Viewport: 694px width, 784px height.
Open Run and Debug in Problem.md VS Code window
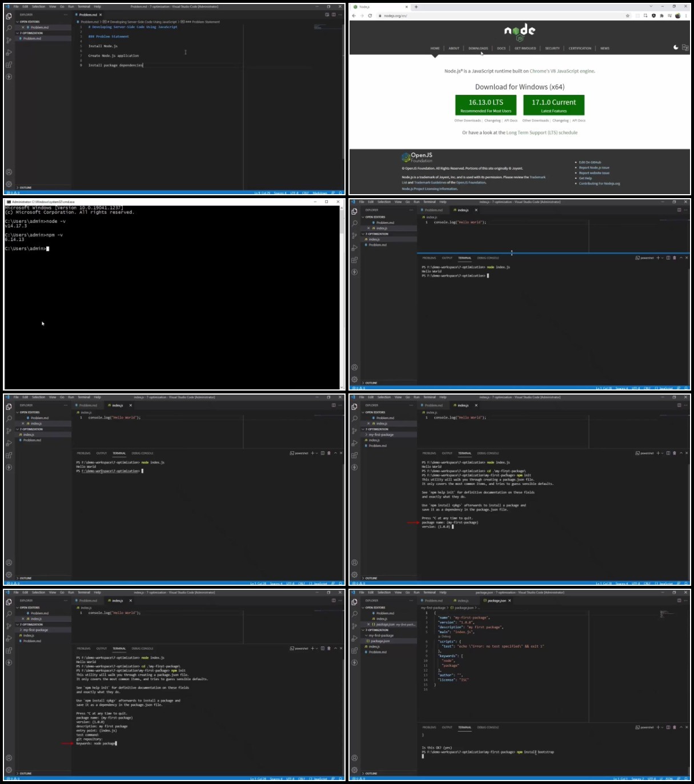tap(9, 53)
